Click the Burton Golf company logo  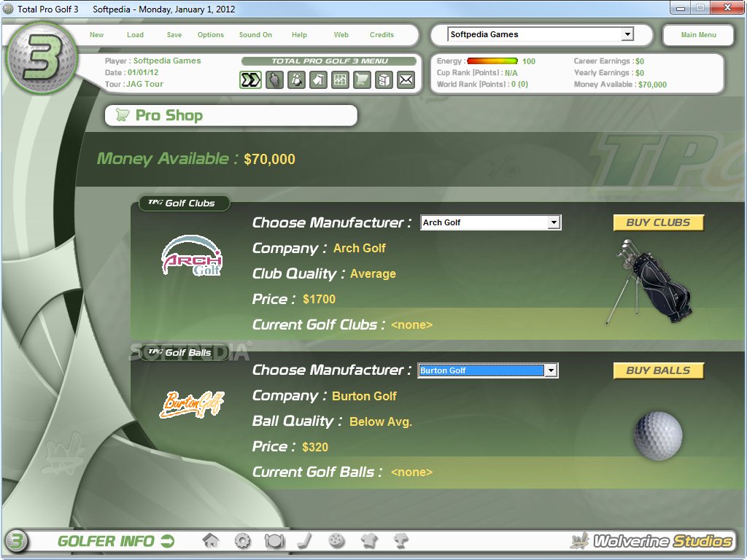[x=192, y=404]
